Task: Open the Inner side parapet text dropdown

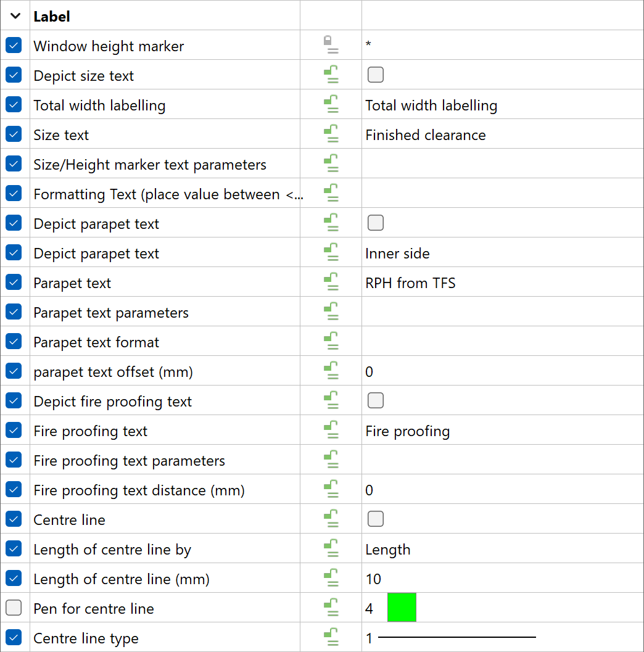Action: coord(503,252)
